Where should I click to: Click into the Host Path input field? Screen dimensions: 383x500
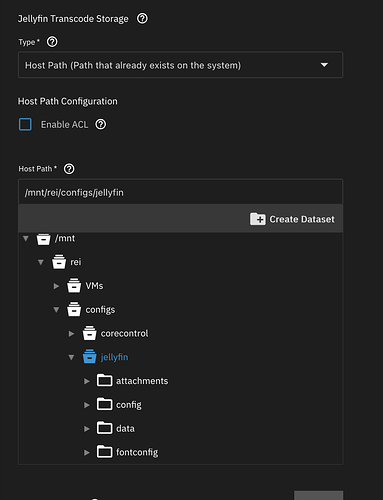point(180,192)
